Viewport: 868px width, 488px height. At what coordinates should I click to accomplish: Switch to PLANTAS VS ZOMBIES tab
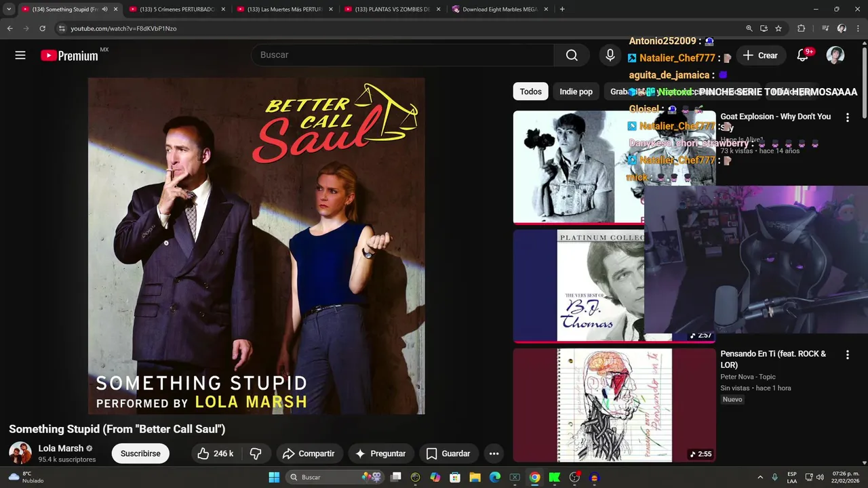(x=392, y=9)
